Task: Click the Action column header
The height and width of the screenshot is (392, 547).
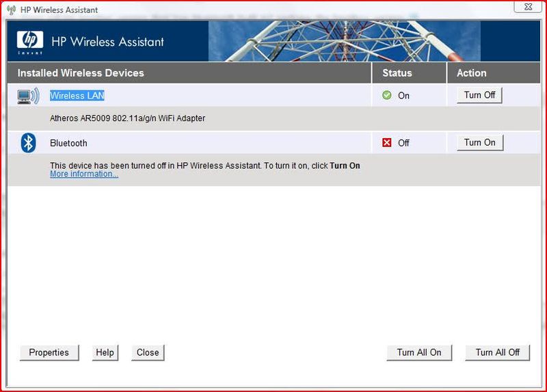Action: coord(472,73)
